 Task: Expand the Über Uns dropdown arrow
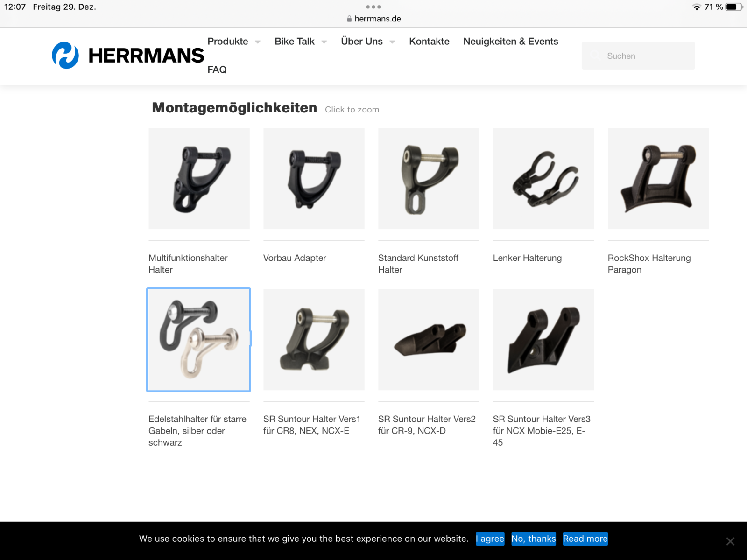click(392, 42)
